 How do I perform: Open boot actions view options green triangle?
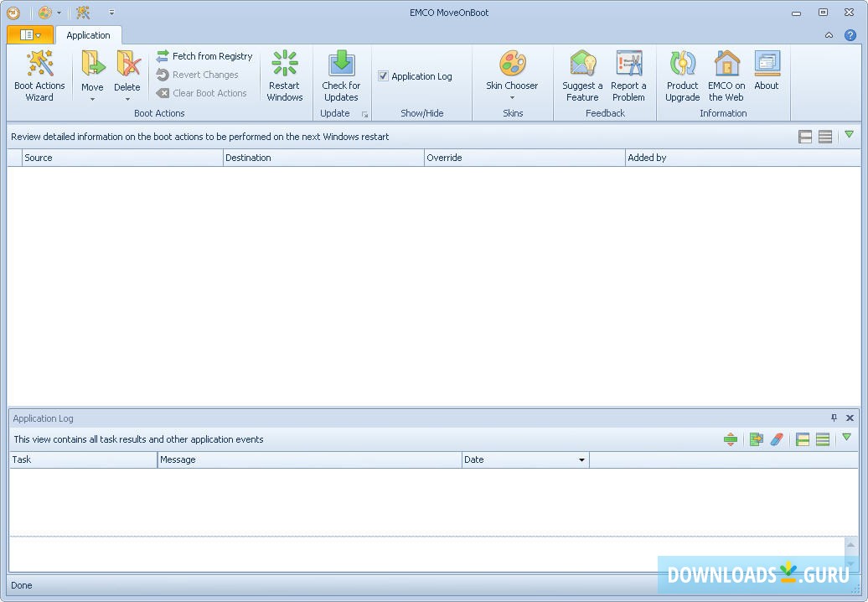(850, 135)
